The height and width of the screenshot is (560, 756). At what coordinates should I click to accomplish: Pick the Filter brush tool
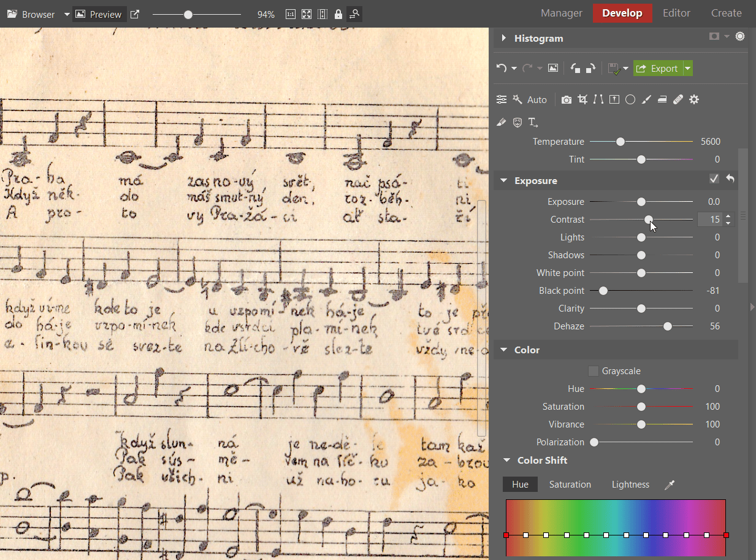(646, 99)
